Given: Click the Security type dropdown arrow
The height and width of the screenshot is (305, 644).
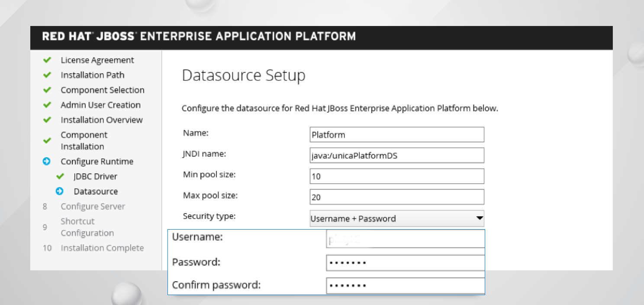Looking at the screenshot, I should pyautogui.click(x=479, y=218).
